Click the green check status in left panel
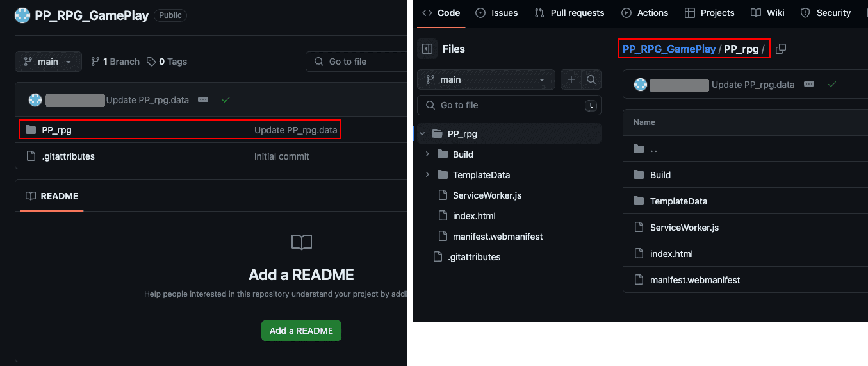The image size is (868, 366). tap(226, 99)
